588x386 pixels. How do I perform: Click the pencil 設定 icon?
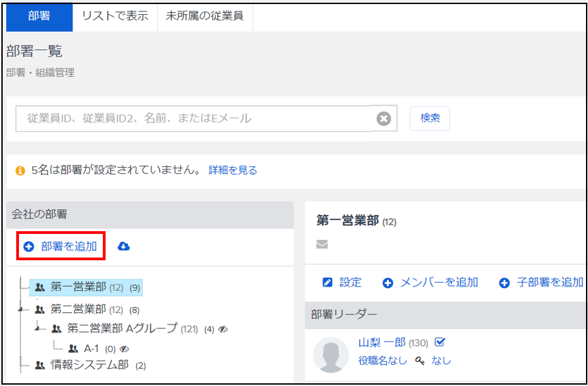(x=327, y=283)
